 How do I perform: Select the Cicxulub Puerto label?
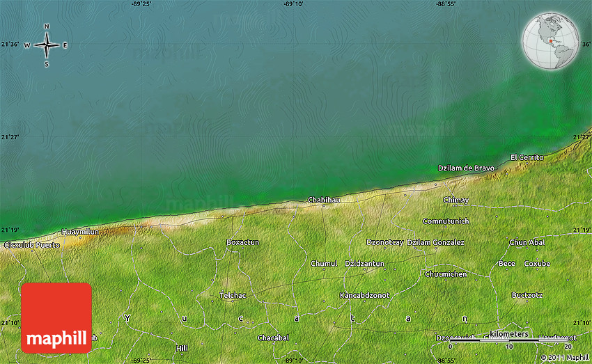tap(32, 245)
